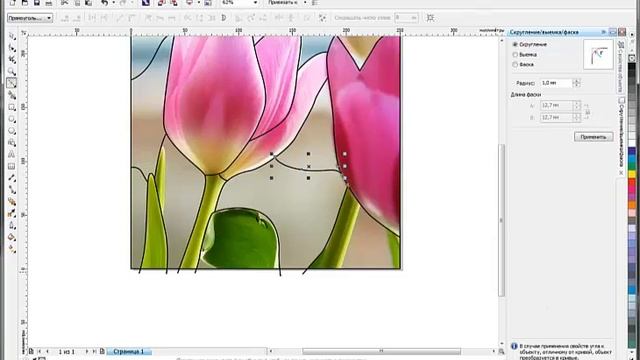Click the Import icon

coord(162,2)
